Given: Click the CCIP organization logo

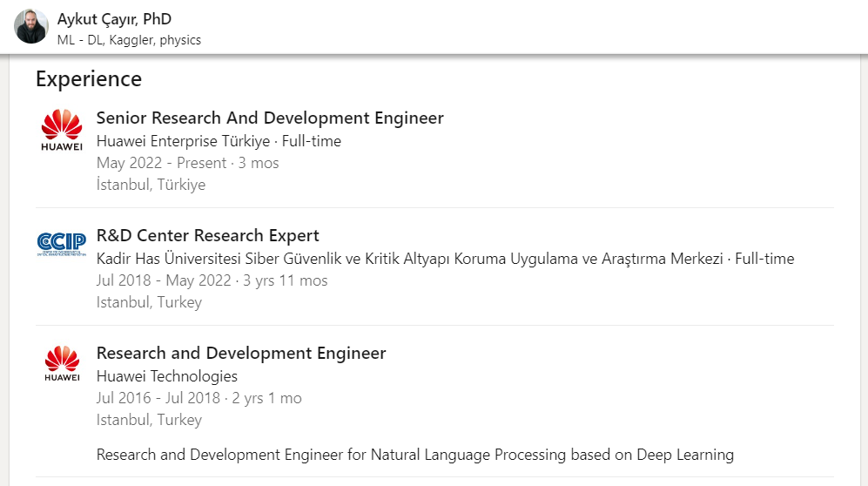Looking at the screenshot, I should 62,243.
